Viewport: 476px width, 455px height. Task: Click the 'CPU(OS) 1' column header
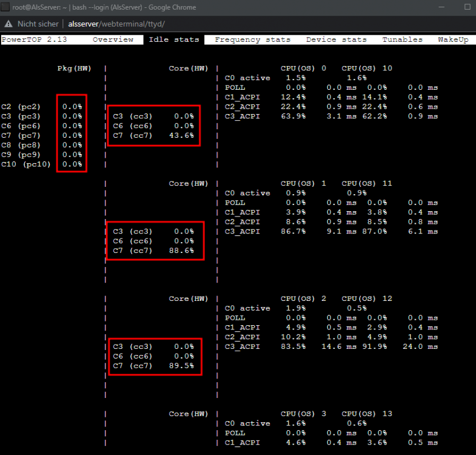pyautogui.click(x=303, y=183)
